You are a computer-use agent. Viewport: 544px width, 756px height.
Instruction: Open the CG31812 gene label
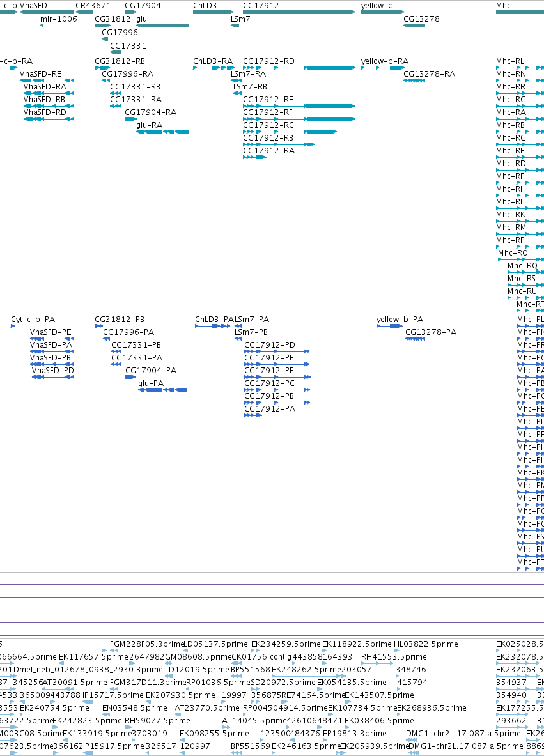coord(113,19)
